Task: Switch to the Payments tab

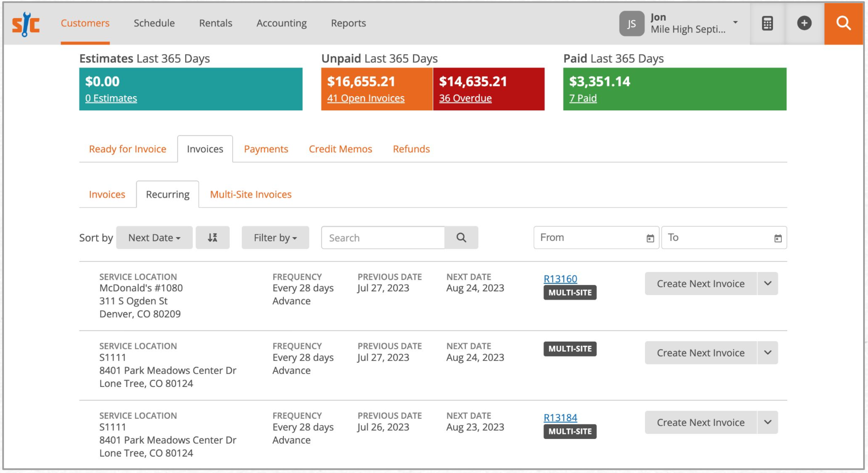Action: tap(266, 149)
